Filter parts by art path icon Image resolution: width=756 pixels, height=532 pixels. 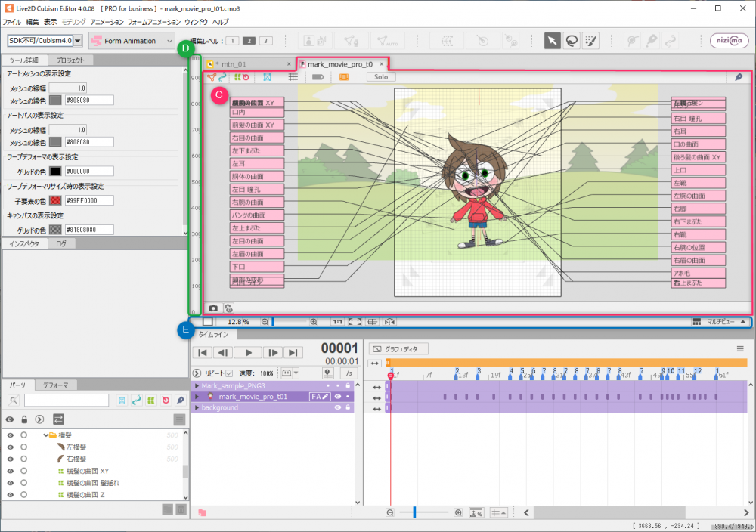(136, 401)
